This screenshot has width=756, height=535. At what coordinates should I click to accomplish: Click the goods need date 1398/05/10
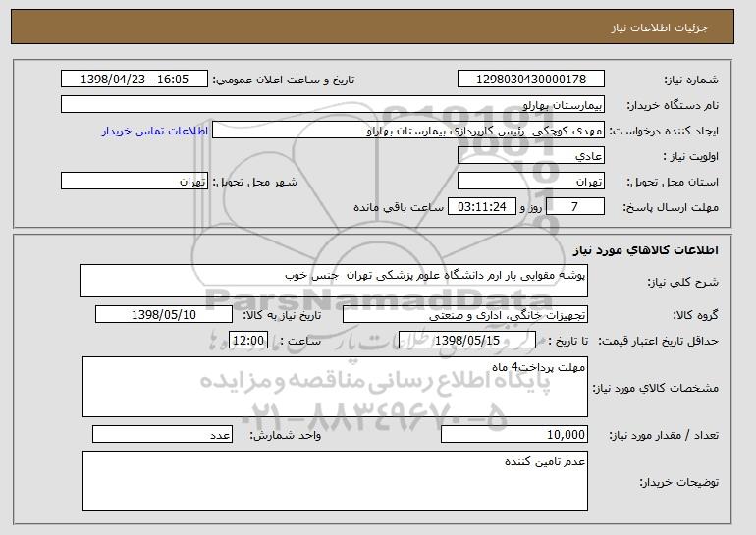click(164, 315)
